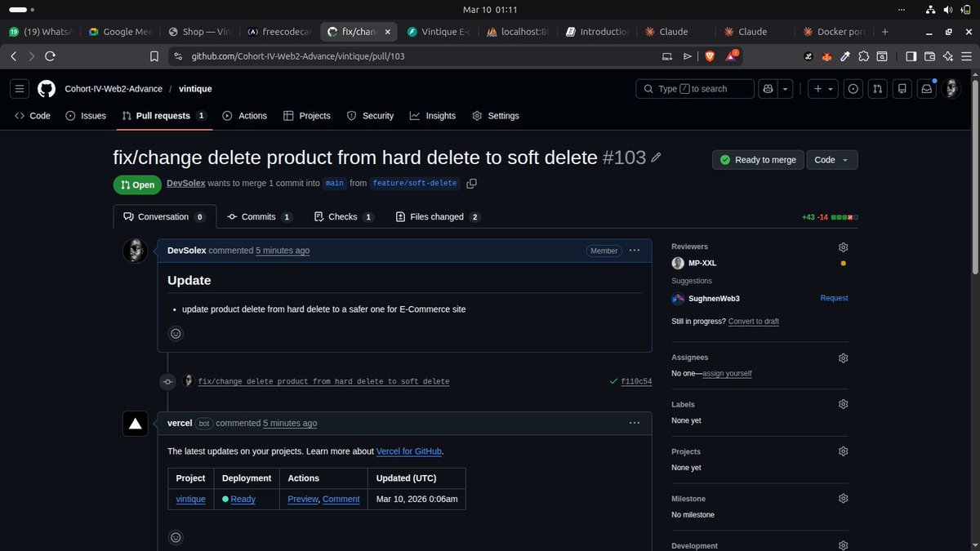Open the Insights repository tab
Viewport: 980px width, 551px height.
[x=433, y=116]
